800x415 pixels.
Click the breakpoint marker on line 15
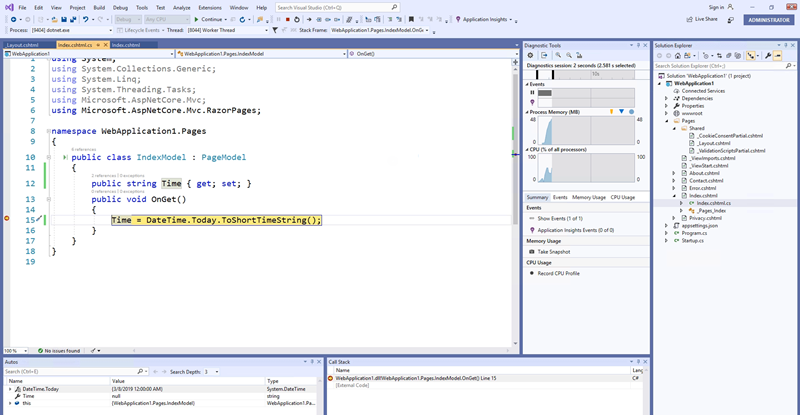6,219
